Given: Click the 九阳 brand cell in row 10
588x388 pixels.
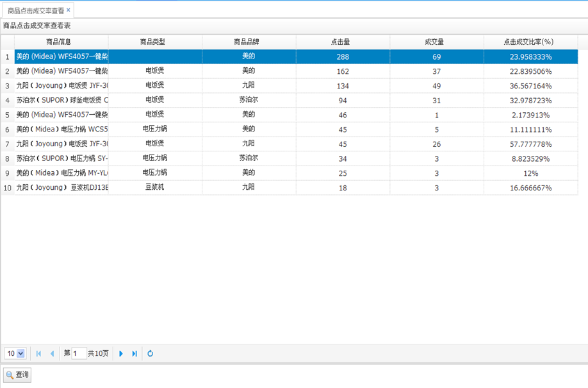Looking at the screenshot, I should tap(249, 187).
